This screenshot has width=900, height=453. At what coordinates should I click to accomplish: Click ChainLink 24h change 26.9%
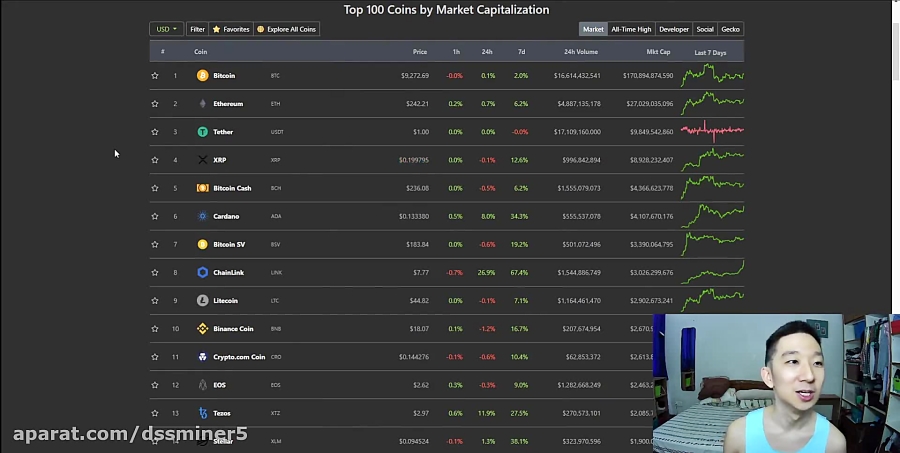pos(486,272)
